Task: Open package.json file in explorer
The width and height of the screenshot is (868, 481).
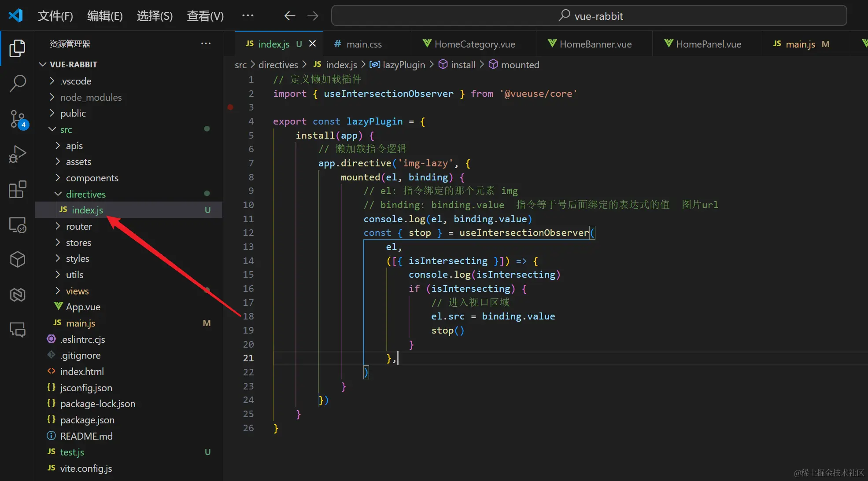Action: tap(87, 420)
